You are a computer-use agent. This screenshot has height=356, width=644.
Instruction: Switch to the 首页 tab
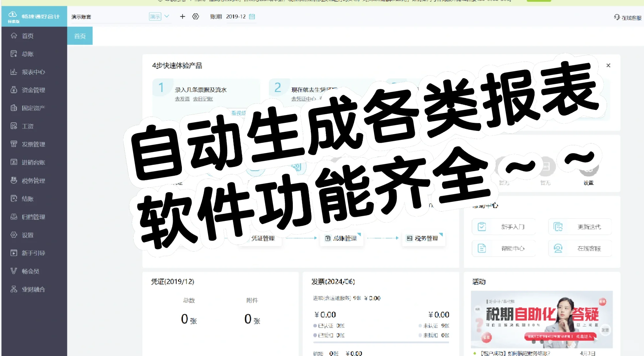click(80, 36)
